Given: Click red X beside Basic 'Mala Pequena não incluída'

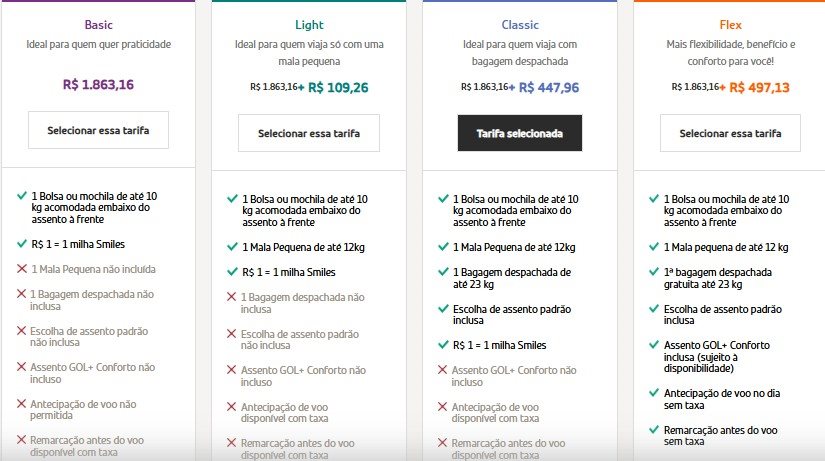Looking at the screenshot, I should 22,269.
